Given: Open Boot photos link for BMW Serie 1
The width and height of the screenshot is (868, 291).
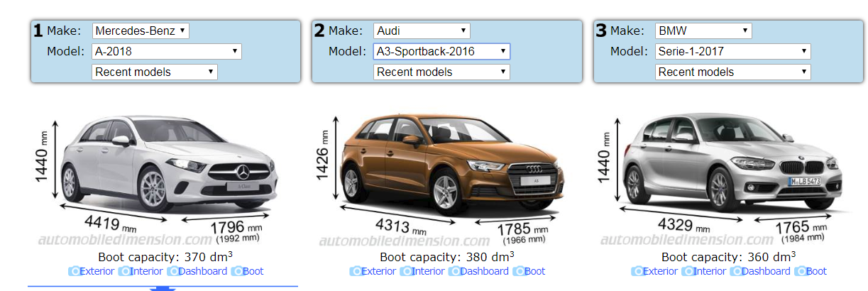Looking at the screenshot, I should point(817,271).
